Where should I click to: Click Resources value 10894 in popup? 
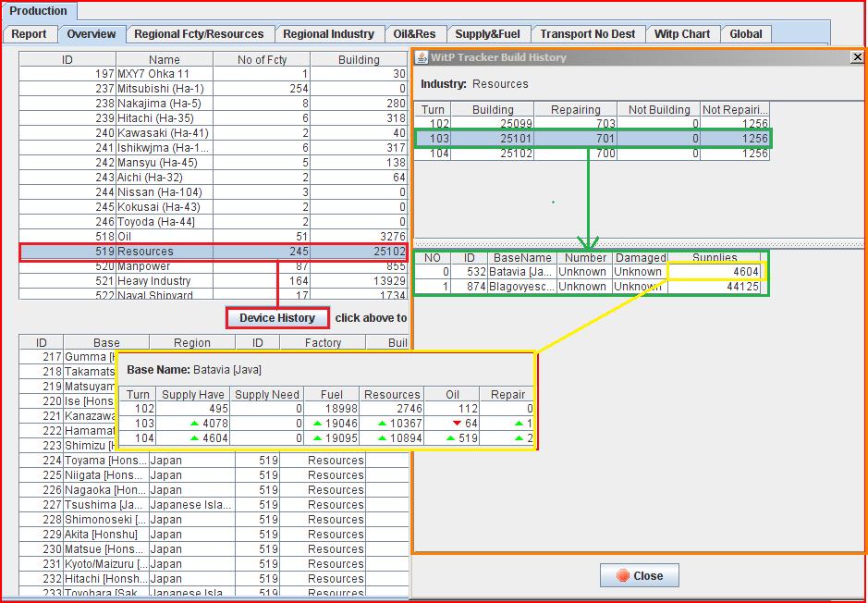coord(406,438)
